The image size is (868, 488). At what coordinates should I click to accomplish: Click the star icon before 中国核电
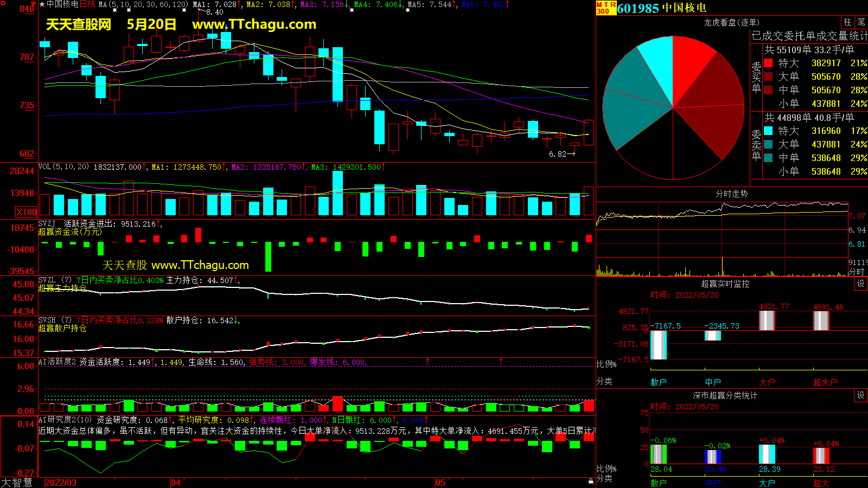(x=42, y=4)
